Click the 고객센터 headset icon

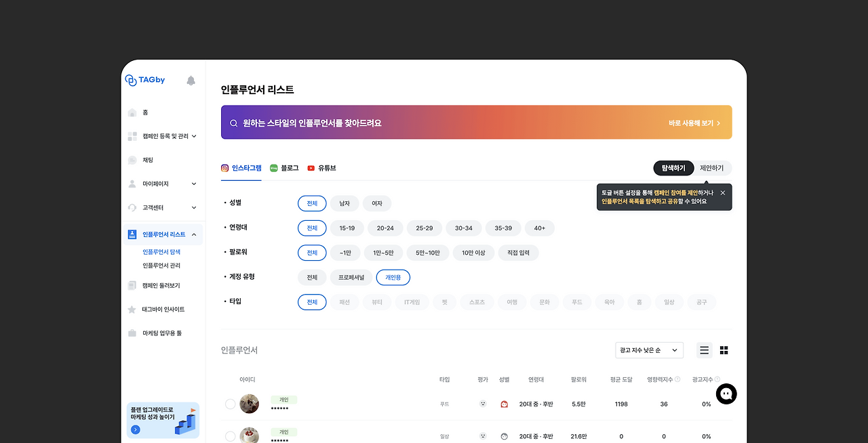click(x=132, y=207)
